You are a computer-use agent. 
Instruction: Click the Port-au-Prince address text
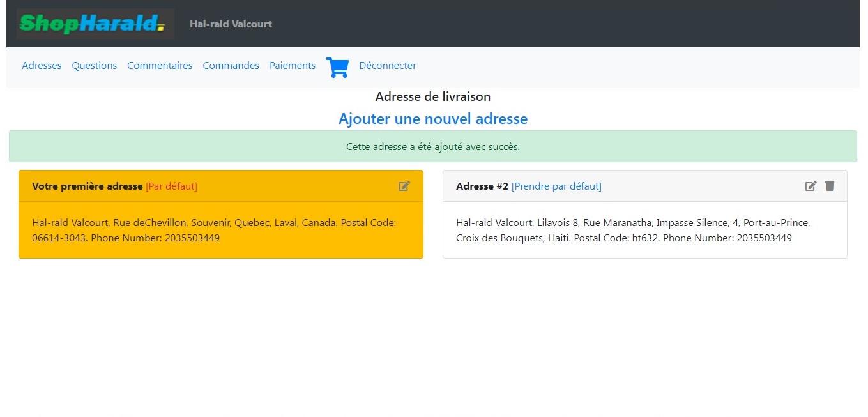pos(776,223)
